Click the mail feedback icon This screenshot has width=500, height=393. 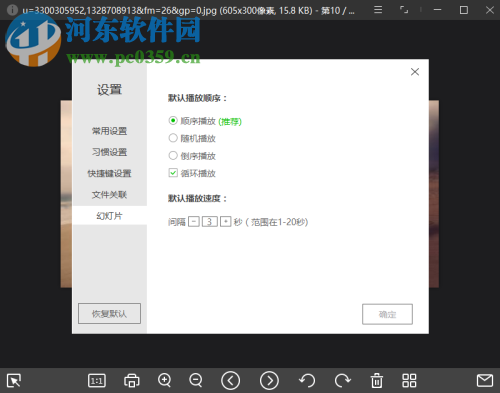click(x=485, y=380)
